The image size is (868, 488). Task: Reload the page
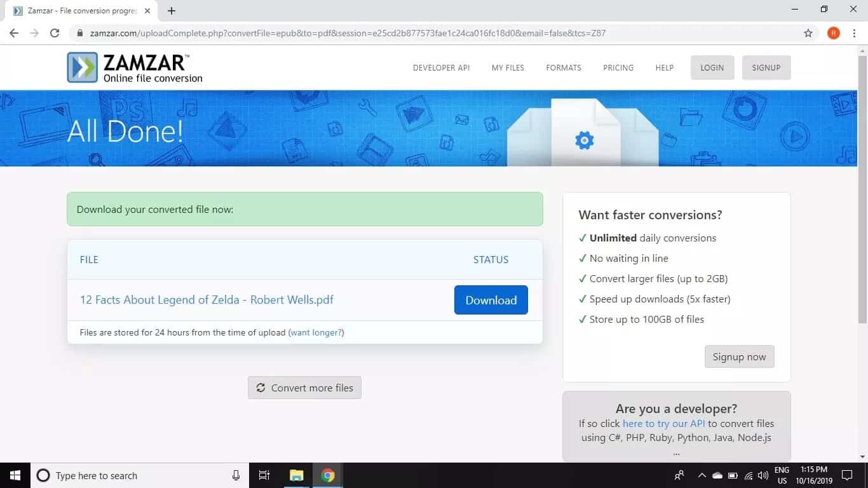tap(55, 33)
